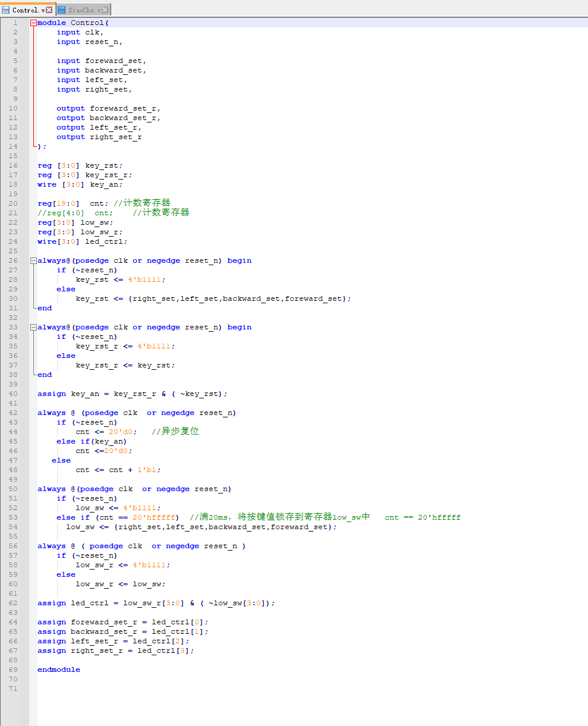Click 'assign led_ctrl = low_sw_r[3:0]' statement
This screenshot has width=588, height=726.
[156, 603]
